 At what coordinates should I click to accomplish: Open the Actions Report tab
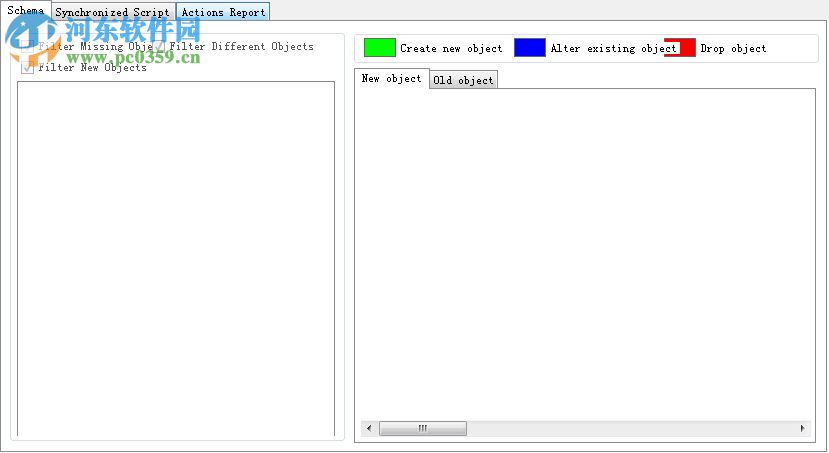tap(223, 12)
